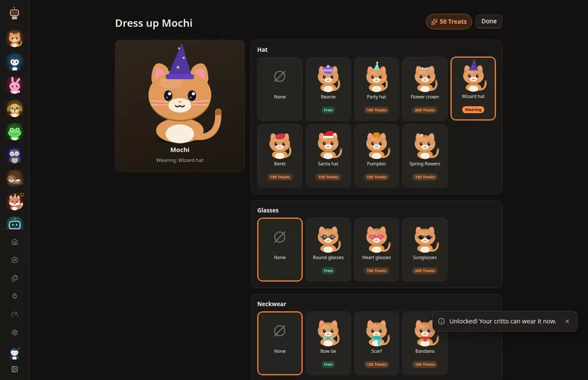Image resolution: width=588 pixels, height=380 pixels.
Task: Choose the Beanie hat
Action: 328,89
